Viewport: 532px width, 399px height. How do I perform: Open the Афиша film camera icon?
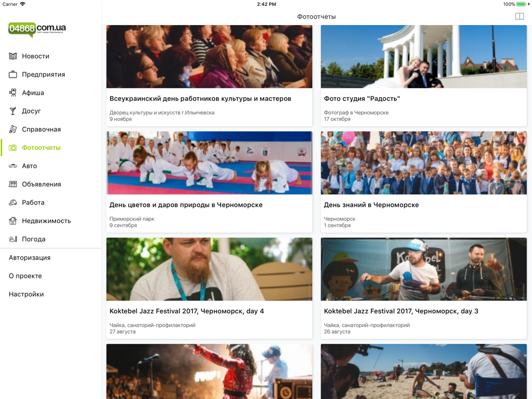(13, 93)
